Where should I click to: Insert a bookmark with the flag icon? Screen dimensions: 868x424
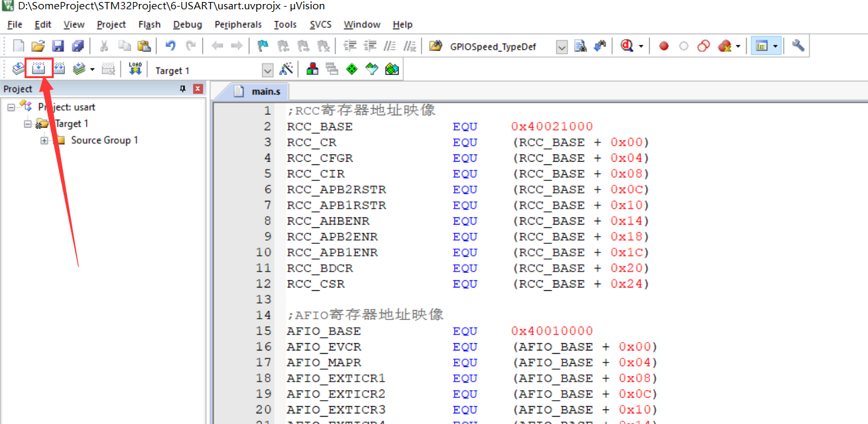263,46
